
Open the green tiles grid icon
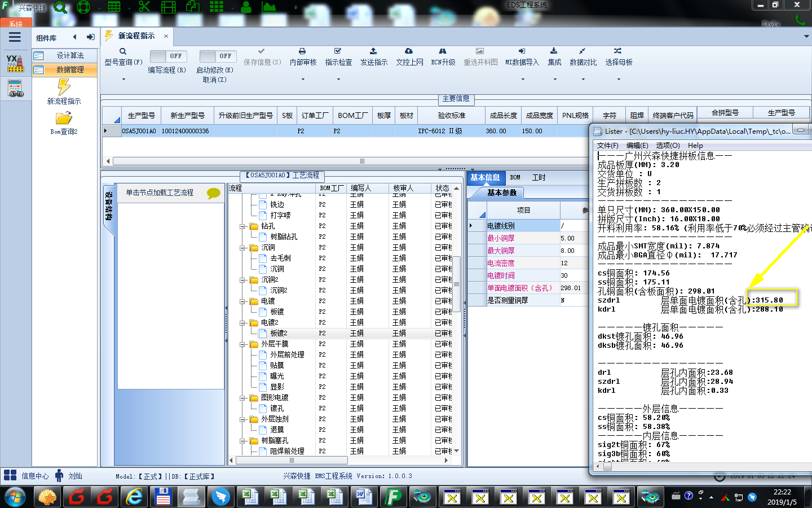click(x=217, y=7)
